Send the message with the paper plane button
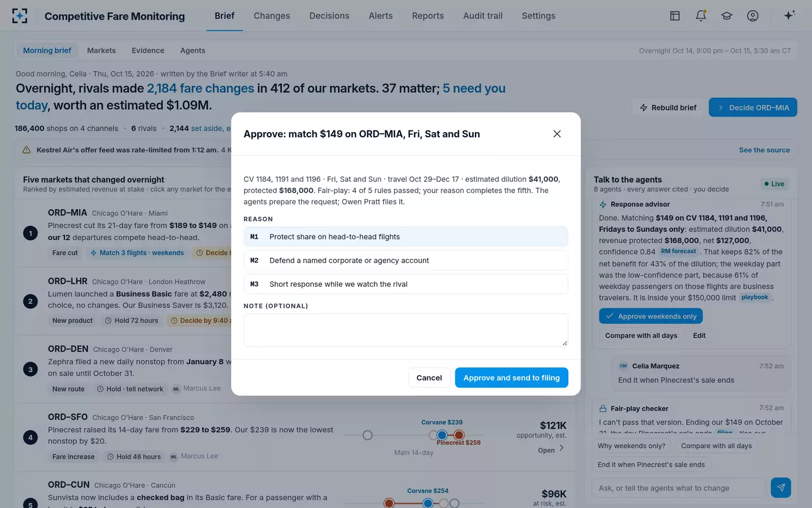 pyautogui.click(x=781, y=488)
